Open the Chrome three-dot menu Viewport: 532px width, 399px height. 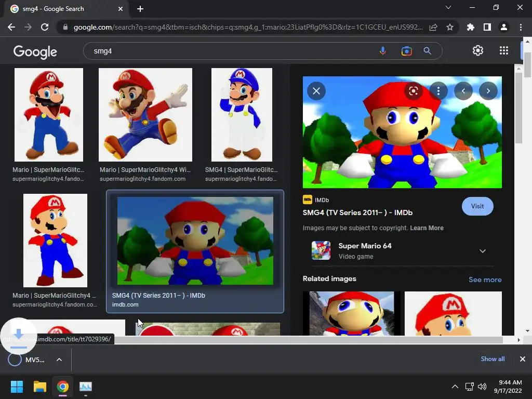pos(521,27)
